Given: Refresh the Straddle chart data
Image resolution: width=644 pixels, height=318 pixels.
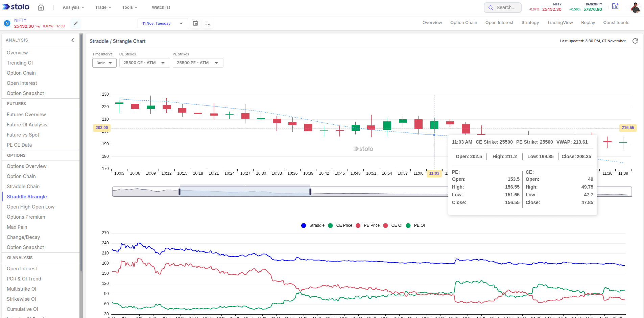Looking at the screenshot, I should [x=635, y=41].
